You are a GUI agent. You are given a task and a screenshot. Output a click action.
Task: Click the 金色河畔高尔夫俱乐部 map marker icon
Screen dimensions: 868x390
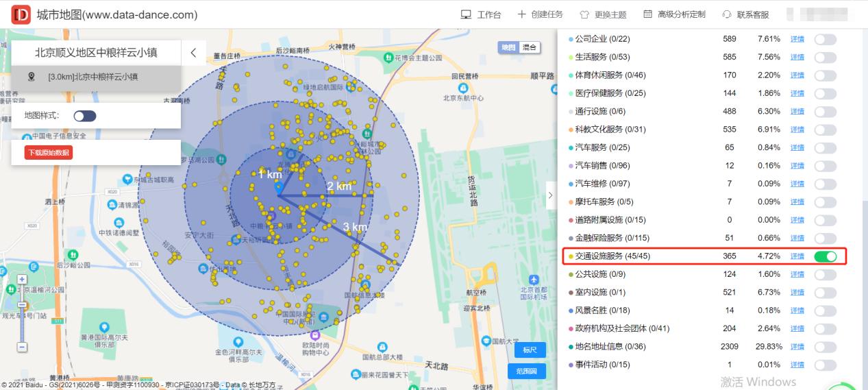coord(238,341)
